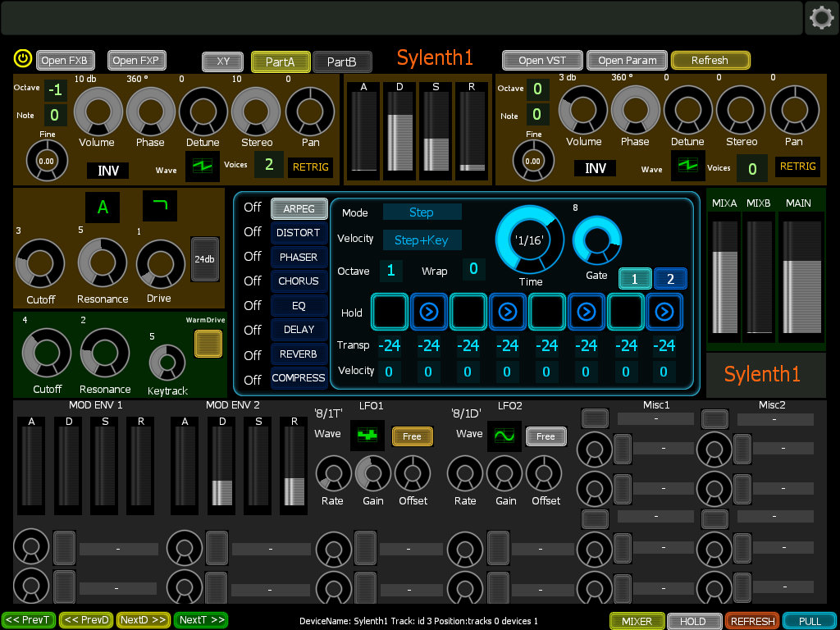
Task: Go to previous track with PrevT
Action: pyautogui.click(x=29, y=620)
